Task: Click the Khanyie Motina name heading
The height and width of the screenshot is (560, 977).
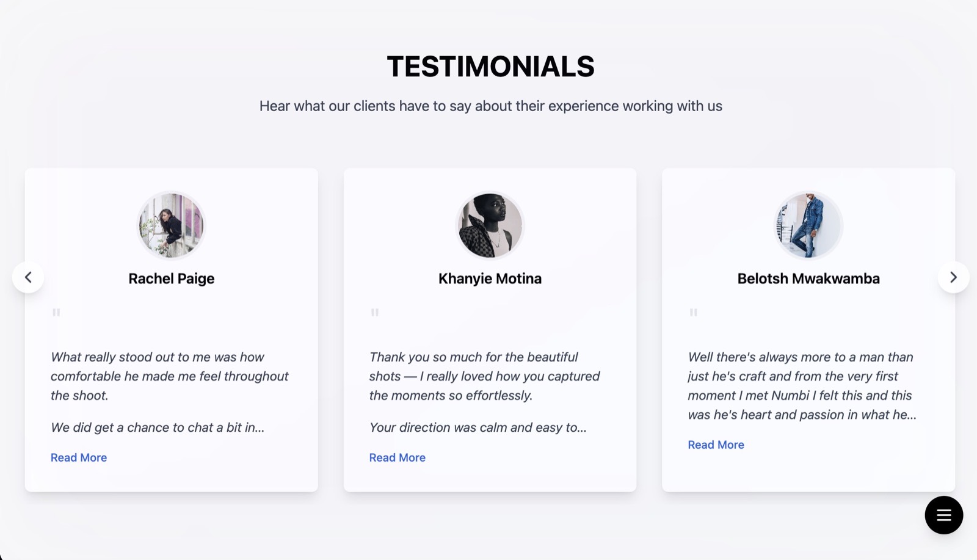Action: pyautogui.click(x=490, y=278)
